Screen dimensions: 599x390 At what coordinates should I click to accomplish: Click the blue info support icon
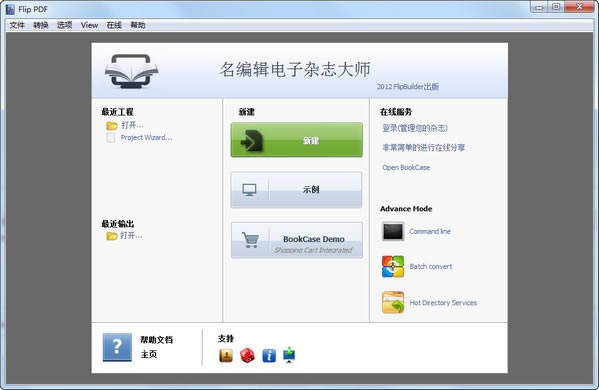coord(269,356)
